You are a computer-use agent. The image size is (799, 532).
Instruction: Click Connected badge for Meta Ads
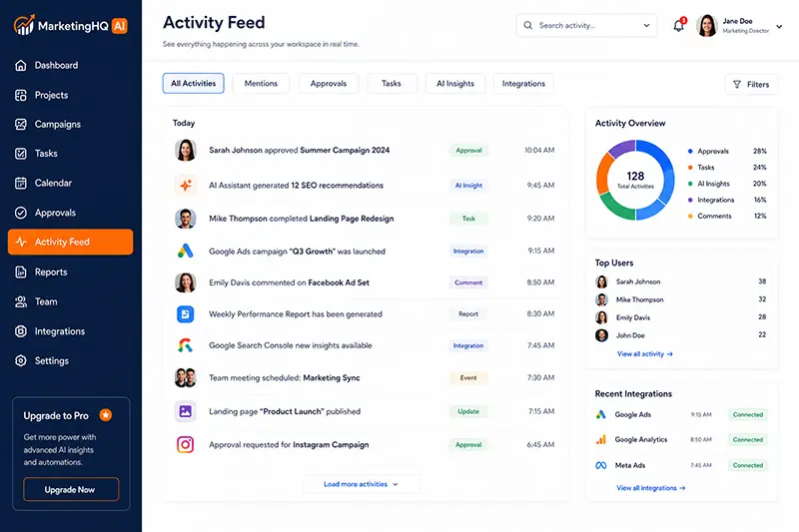pyautogui.click(x=747, y=465)
